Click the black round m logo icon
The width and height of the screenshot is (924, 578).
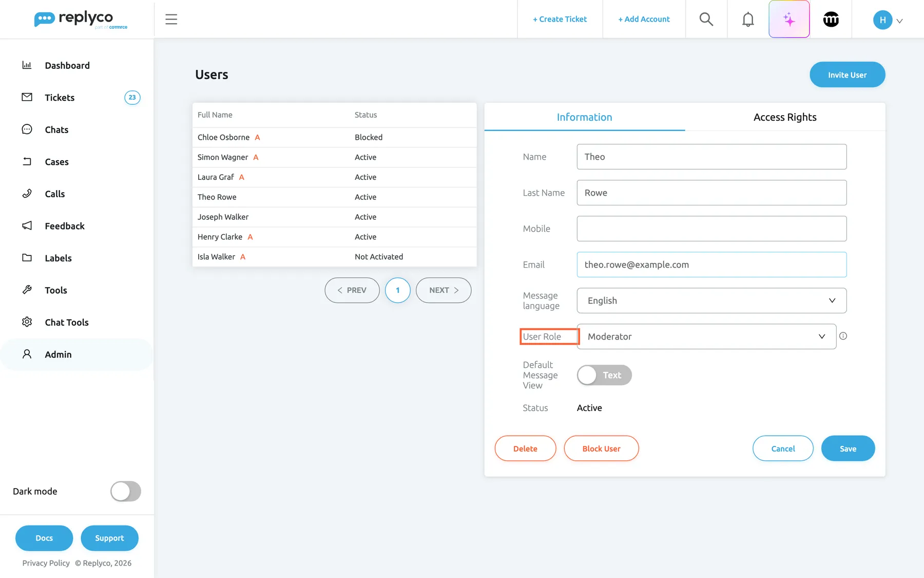point(831,20)
